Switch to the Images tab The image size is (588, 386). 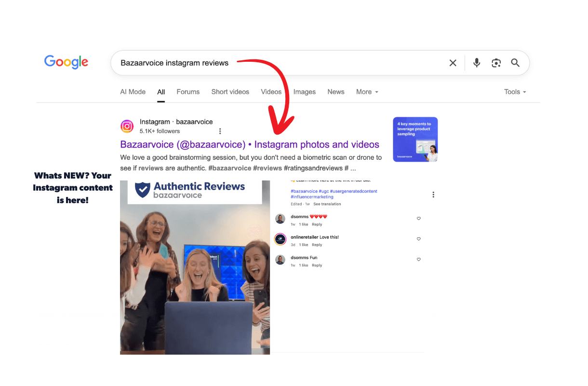click(x=305, y=92)
